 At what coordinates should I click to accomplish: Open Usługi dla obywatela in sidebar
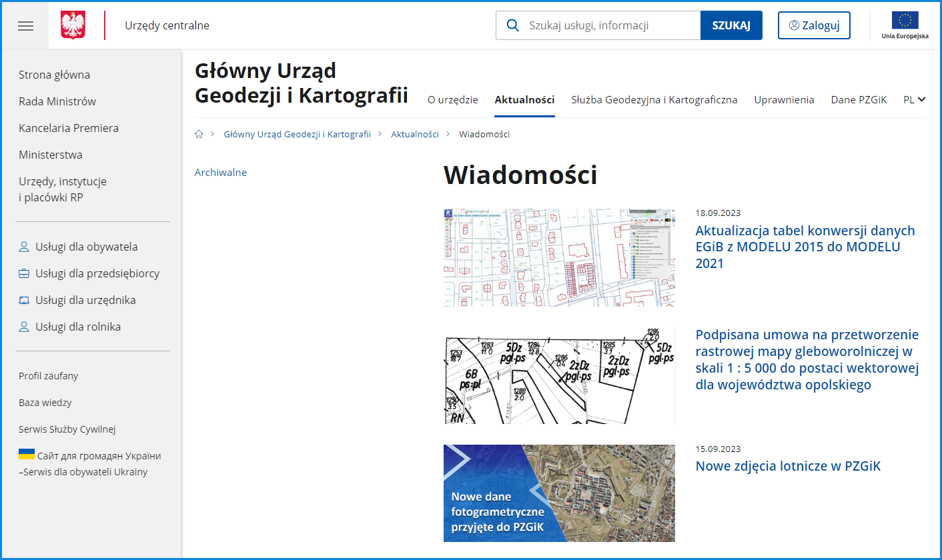tap(86, 247)
